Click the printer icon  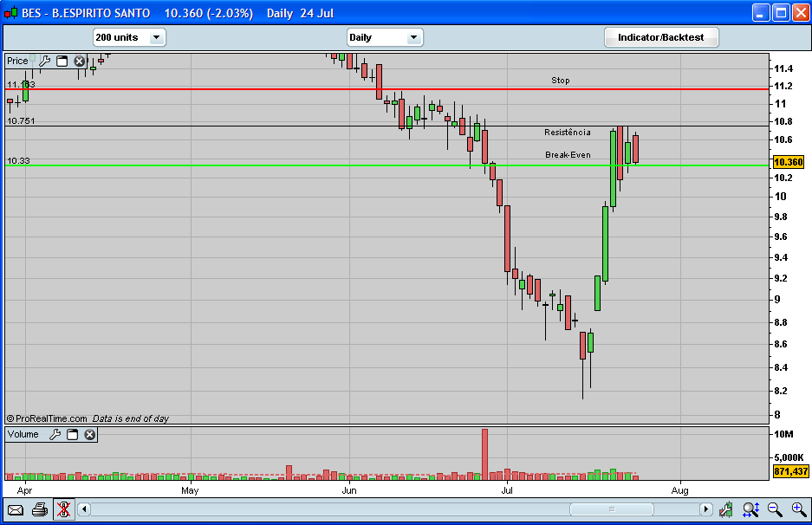[x=40, y=510]
